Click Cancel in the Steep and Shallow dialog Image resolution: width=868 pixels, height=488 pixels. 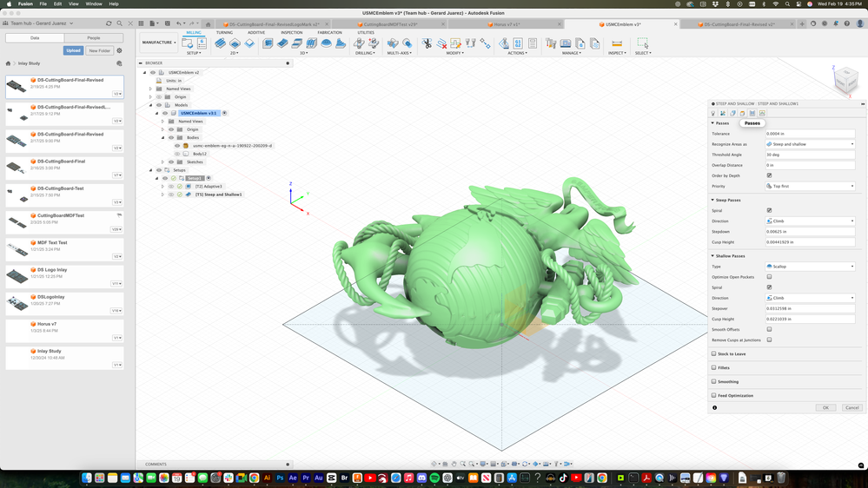(852, 408)
